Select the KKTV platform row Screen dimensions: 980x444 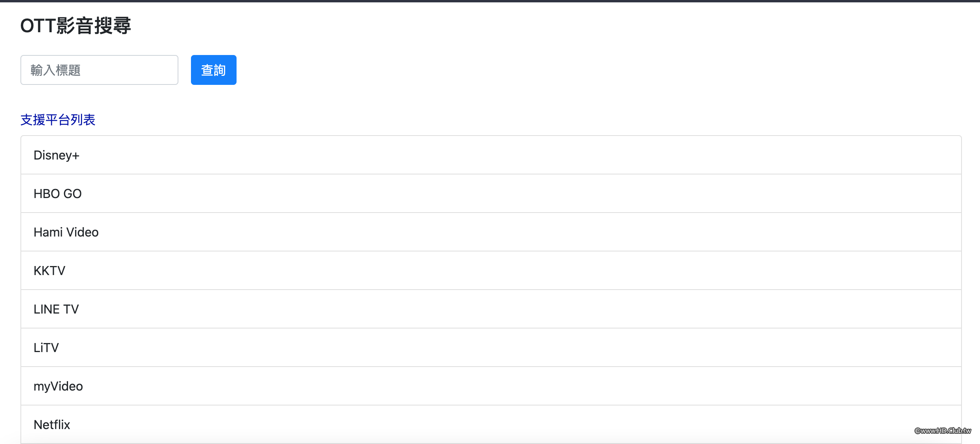[491, 271]
